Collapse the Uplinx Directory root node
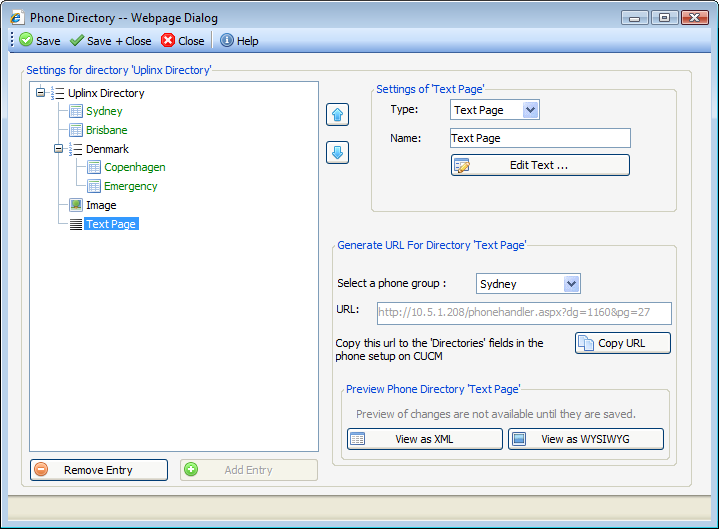 tap(40, 93)
